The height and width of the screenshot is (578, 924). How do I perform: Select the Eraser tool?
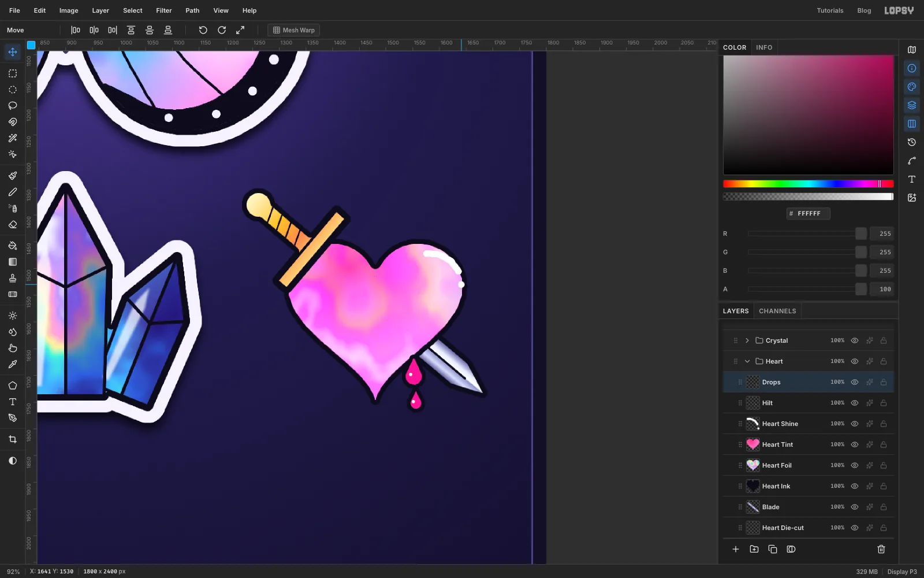coord(13,224)
